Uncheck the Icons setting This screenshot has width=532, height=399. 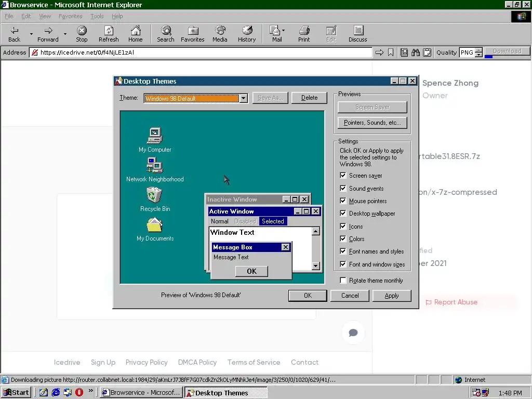(343, 227)
